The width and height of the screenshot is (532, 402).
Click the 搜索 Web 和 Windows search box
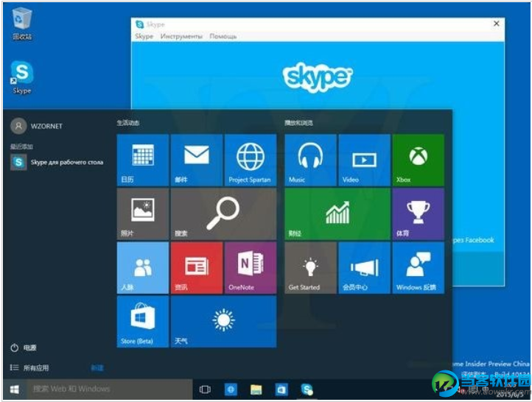[109, 389]
